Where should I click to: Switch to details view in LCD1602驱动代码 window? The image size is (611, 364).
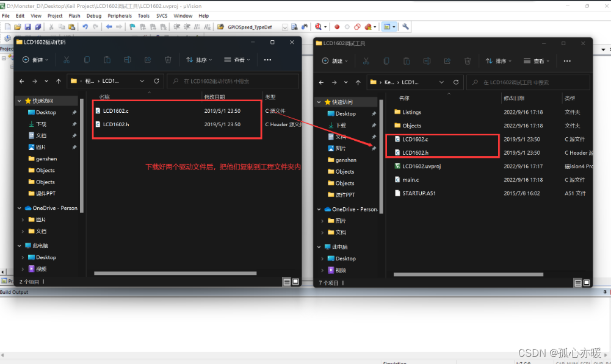[x=287, y=282]
